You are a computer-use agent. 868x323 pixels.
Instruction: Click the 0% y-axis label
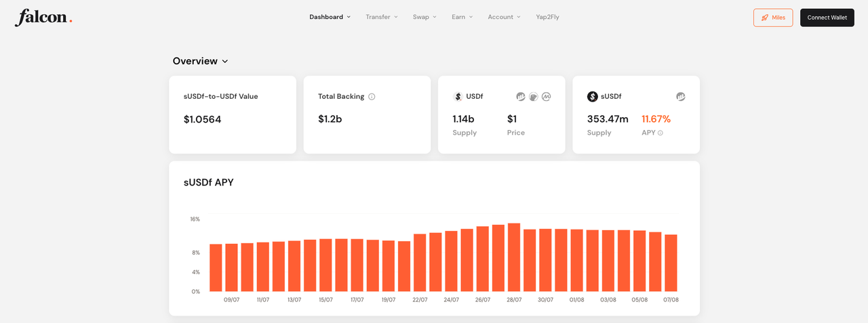[196, 292]
